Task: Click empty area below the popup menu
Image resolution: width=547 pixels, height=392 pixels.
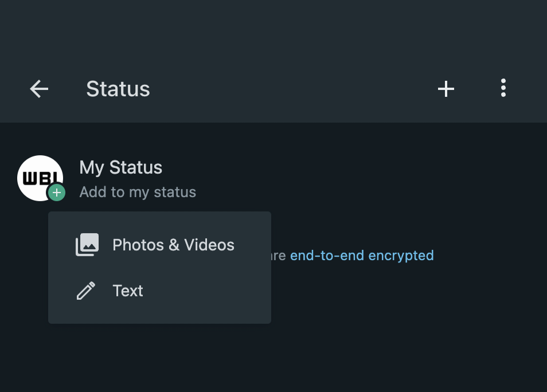Action: pyautogui.click(x=172, y=358)
